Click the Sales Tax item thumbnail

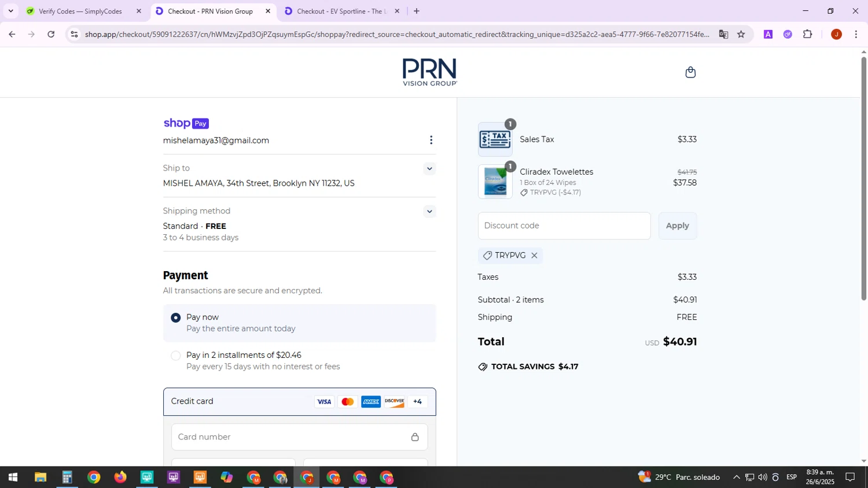pos(495,139)
